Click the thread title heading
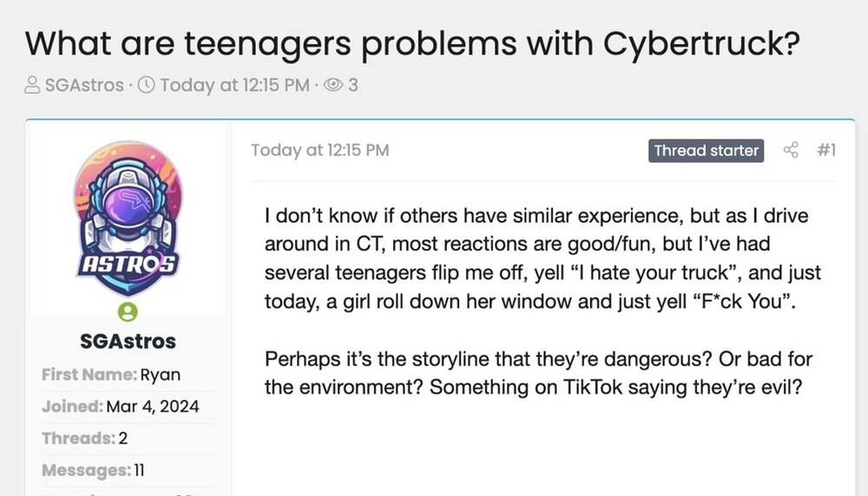 [411, 41]
